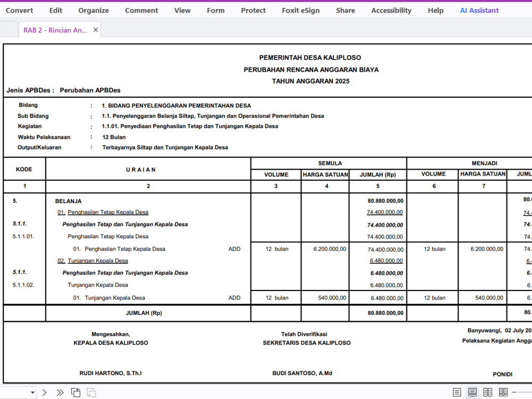Click SEMULA total 80.880.000,00 in JUMLAH row
This screenshot has height=399, width=532.
point(385,313)
